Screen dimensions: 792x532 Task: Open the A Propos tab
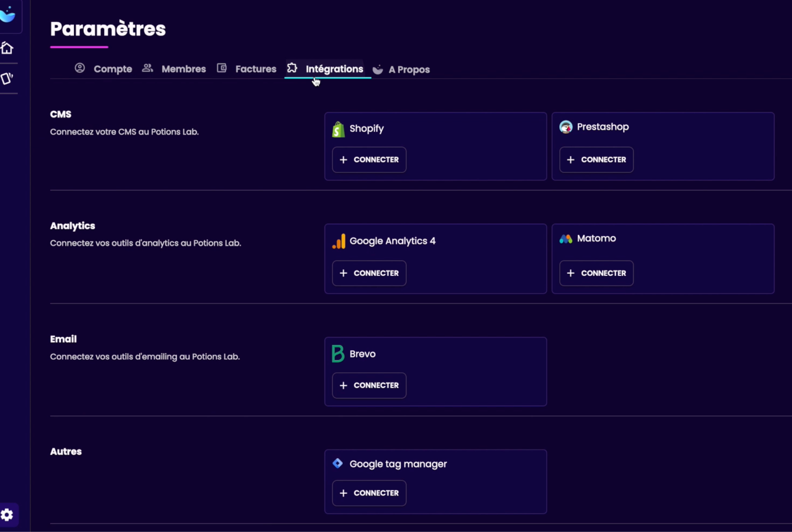[x=401, y=70]
